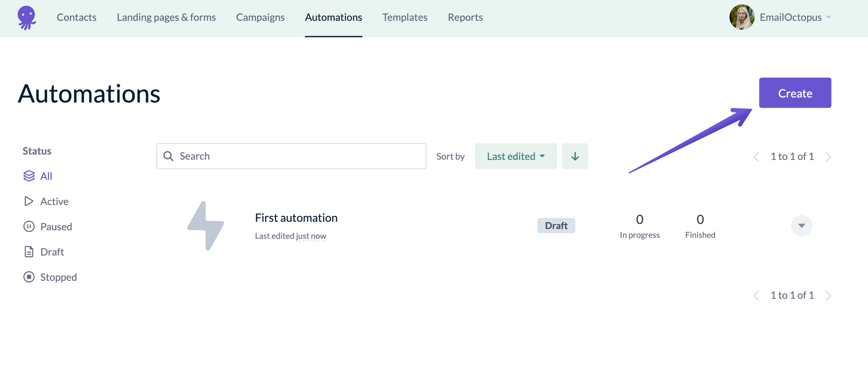Click the top '1 to 1 of 1' text
The image size is (868, 371).
tap(792, 156)
